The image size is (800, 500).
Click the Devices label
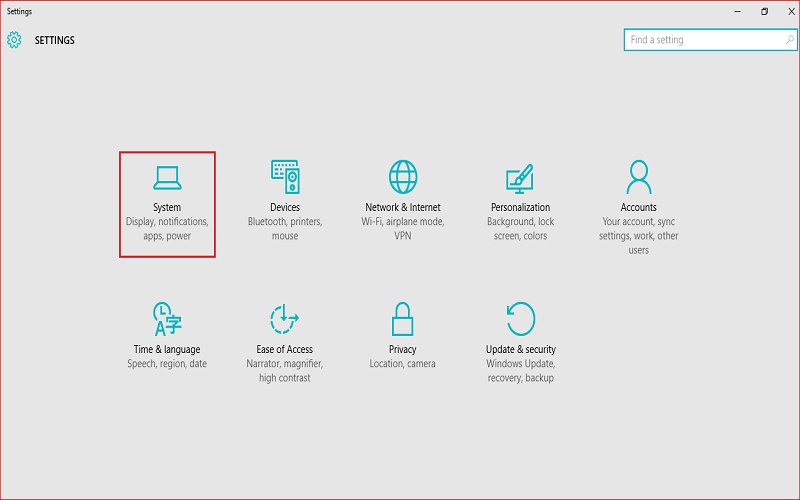coord(285,207)
